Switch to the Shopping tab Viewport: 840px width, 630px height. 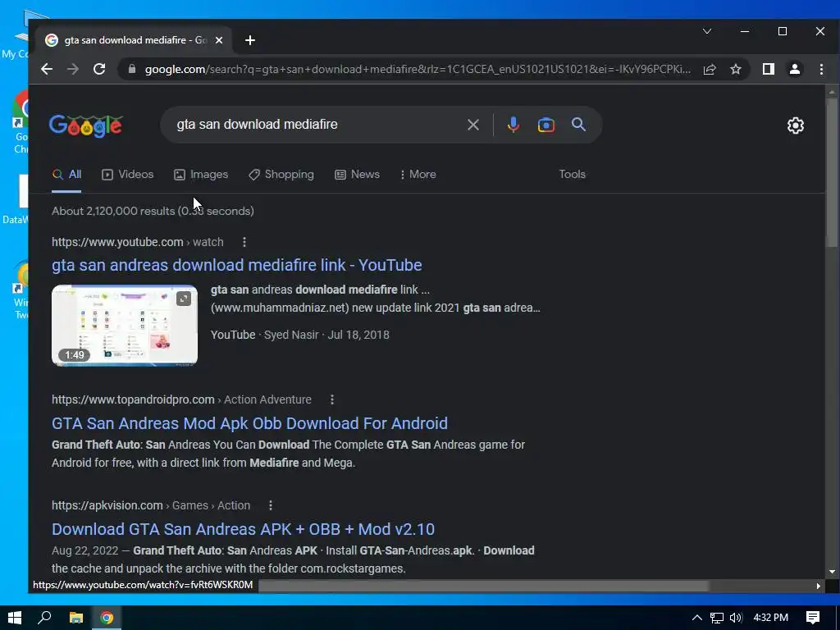click(x=281, y=174)
